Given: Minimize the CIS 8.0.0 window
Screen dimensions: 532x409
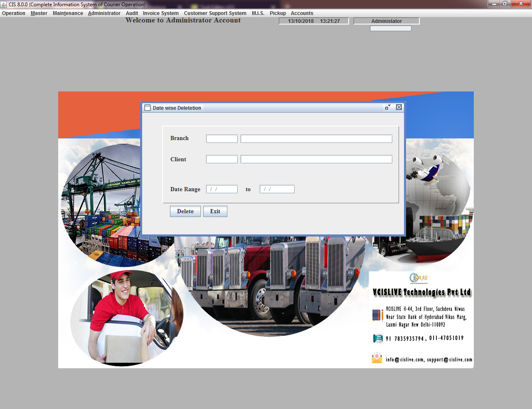Looking at the screenshot, I should [x=494, y=4].
